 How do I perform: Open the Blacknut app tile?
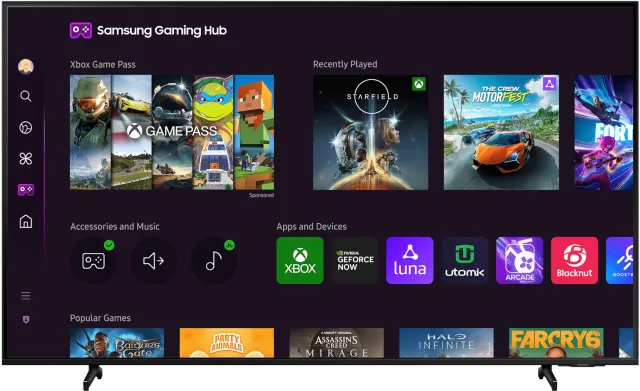click(x=574, y=260)
